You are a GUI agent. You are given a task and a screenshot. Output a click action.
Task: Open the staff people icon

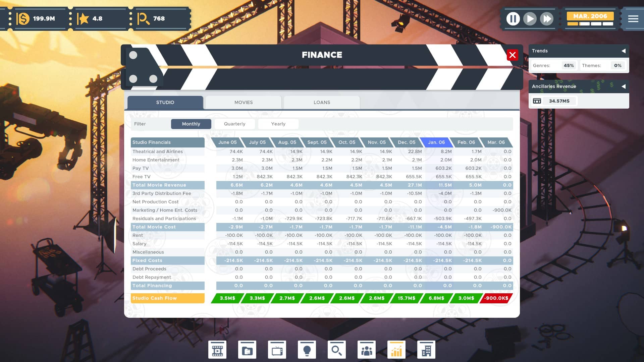pos(367,350)
